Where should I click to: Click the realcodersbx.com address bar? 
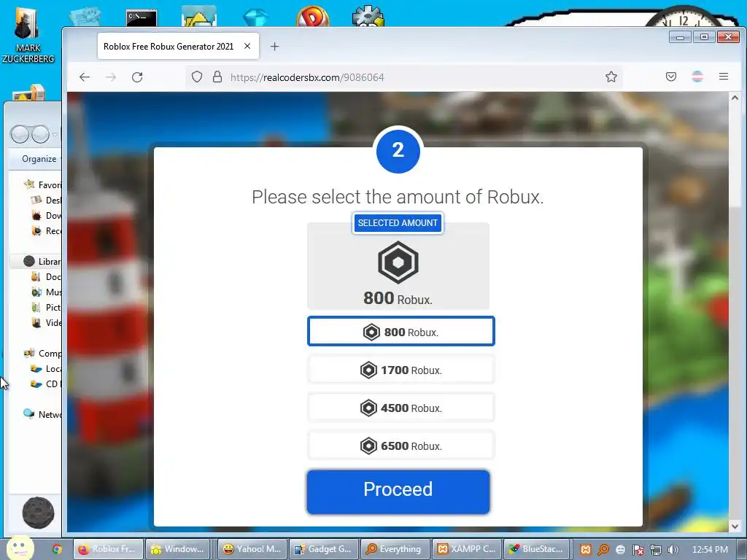coord(403,77)
